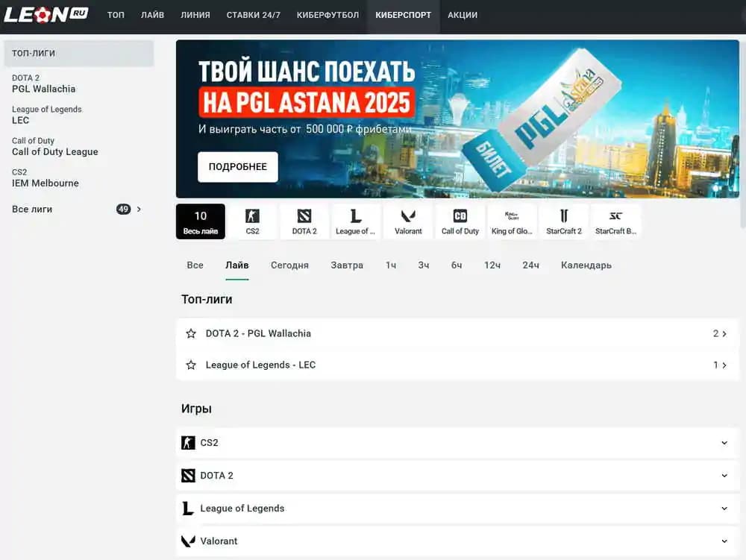Expand the CS2 games section chevron

[x=724, y=443]
